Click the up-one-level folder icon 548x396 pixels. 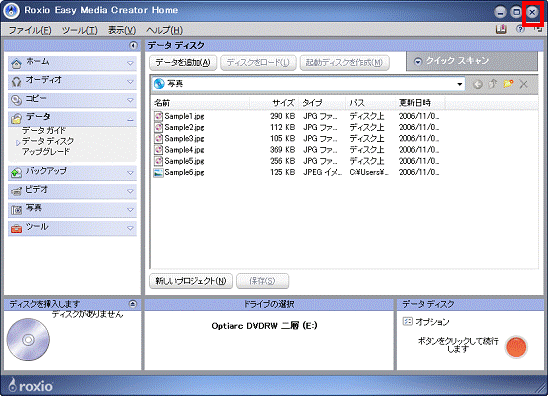pos(493,84)
